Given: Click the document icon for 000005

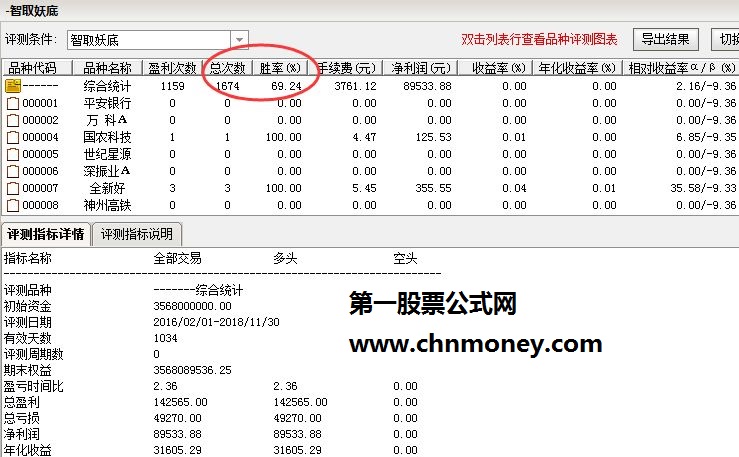Looking at the screenshot, I should click(13, 154).
